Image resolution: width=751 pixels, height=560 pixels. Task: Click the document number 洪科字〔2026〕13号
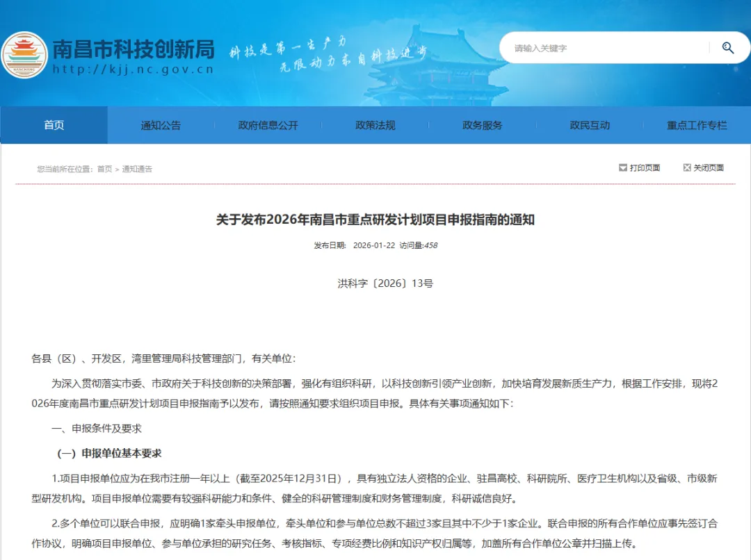click(x=385, y=283)
